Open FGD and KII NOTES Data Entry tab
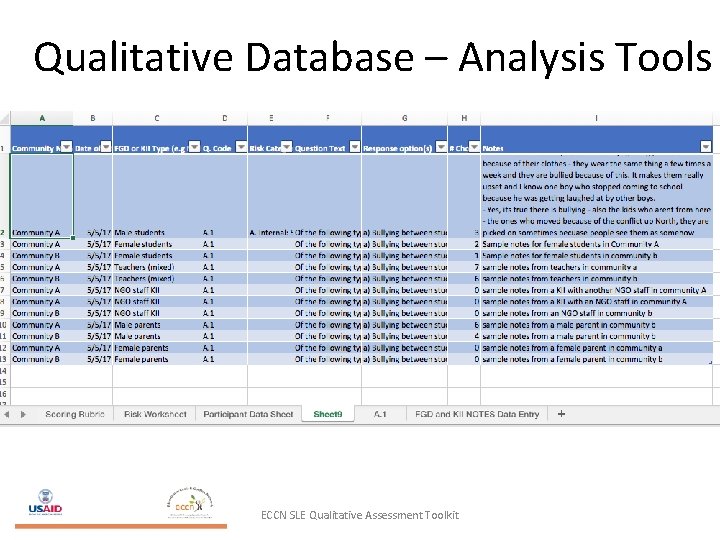This screenshot has width=720, height=540. [x=477, y=414]
